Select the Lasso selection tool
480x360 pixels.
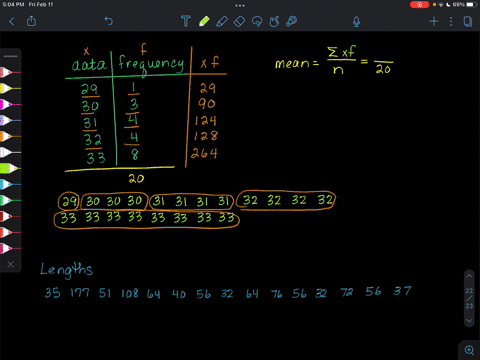click(x=257, y=21)
